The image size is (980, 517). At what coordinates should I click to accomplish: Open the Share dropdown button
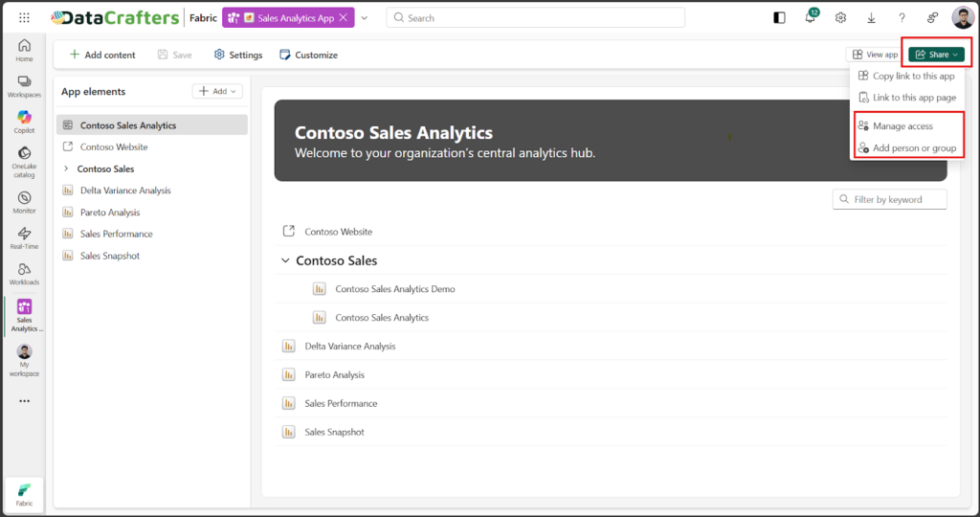click(x=936, y=55)
